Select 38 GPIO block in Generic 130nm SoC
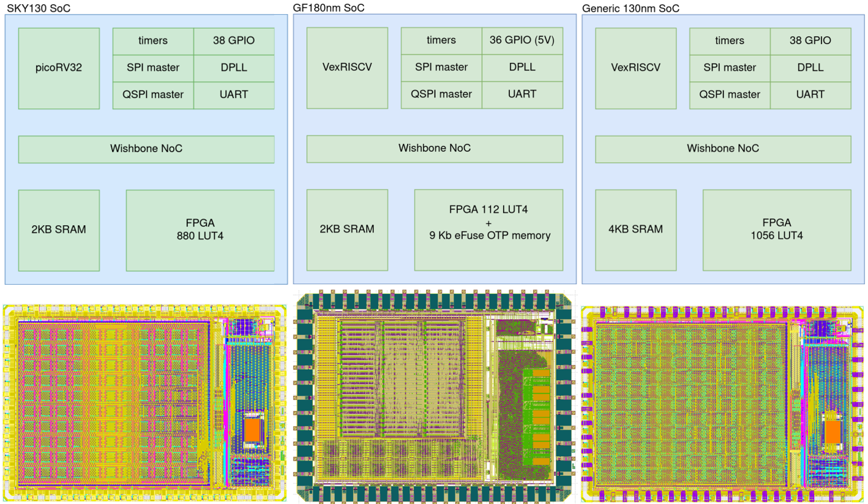868x504 pixels. 810,41
